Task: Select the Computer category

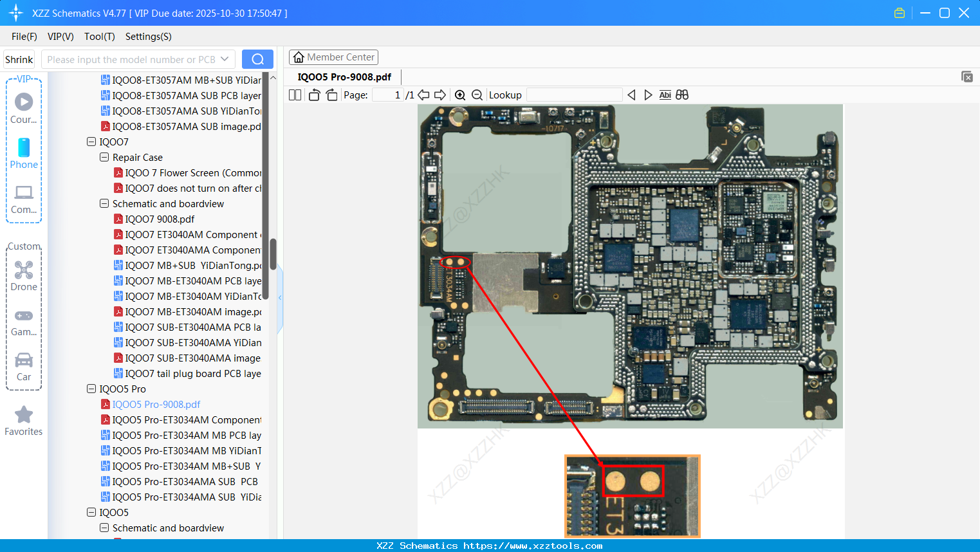Action: 24,199
